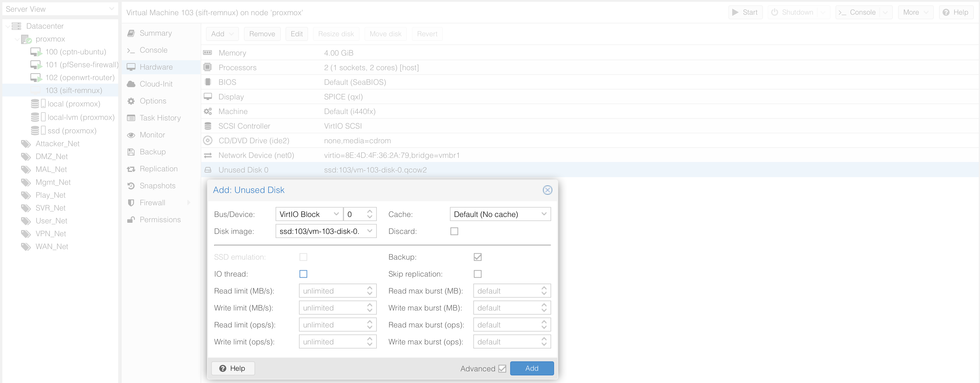The width and height of the screenshot is (980, 383).
Task: Click the Firewall shield icon
Action: pyautogui.click(x=131, y=203)
